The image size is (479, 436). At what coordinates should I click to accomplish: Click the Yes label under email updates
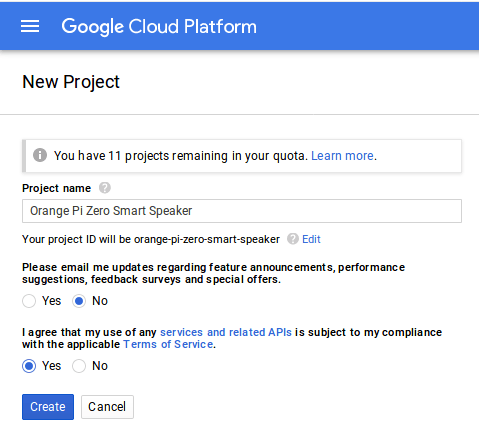coord(51,301)
